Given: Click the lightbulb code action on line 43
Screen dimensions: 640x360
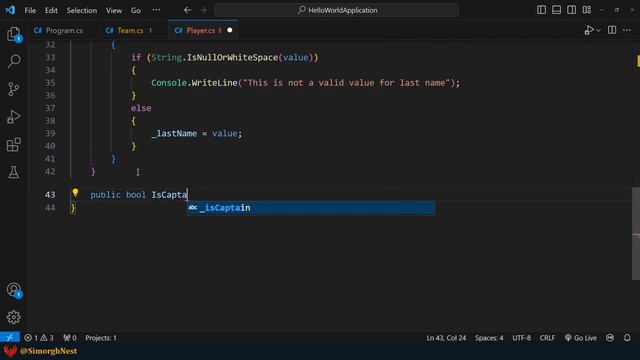Looking at the screenshot, I should click(x=75, y=193).
